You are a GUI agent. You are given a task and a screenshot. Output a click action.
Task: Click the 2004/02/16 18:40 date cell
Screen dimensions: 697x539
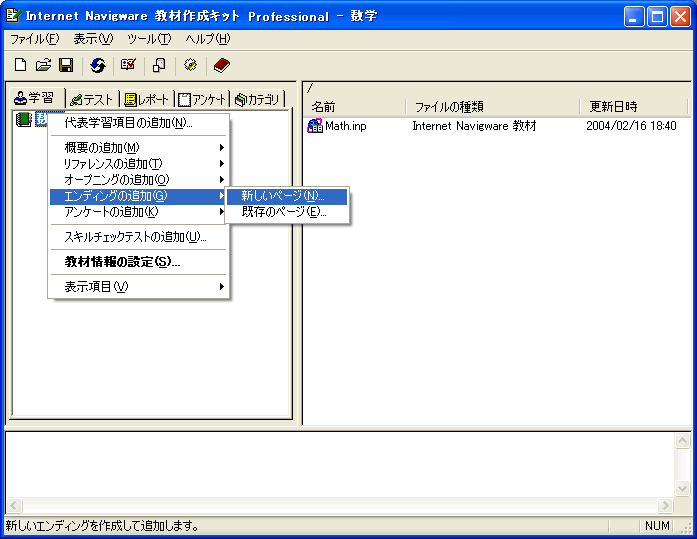(631, 126)
